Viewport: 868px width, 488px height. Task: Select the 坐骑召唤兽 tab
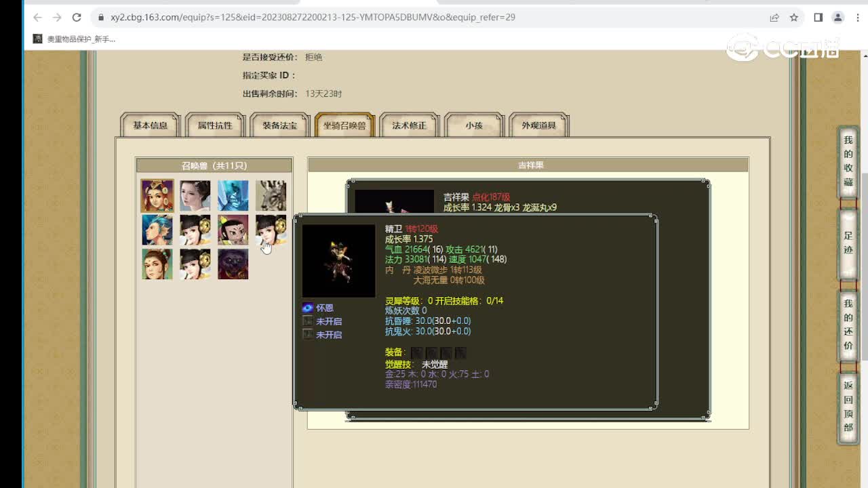(x=344, y=125)
